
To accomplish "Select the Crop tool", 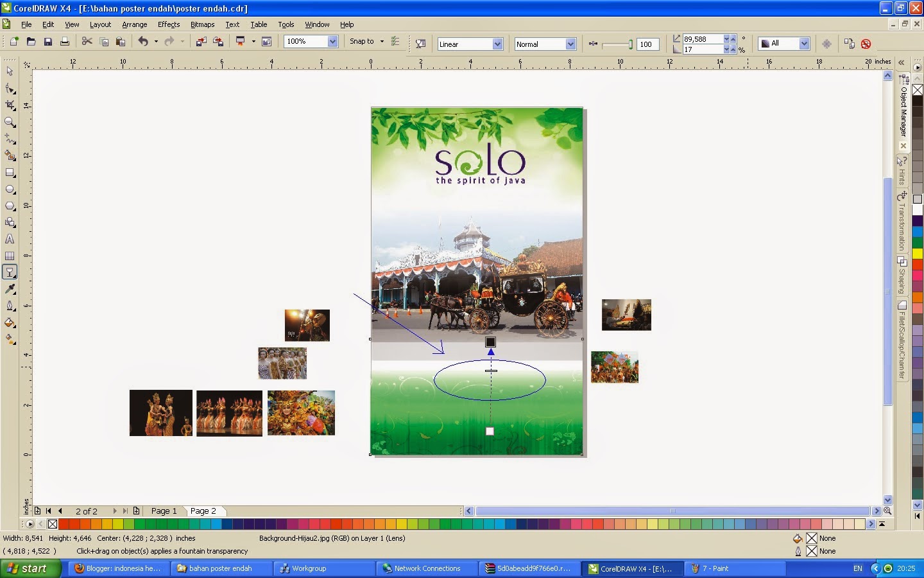I will coord(10,105).
